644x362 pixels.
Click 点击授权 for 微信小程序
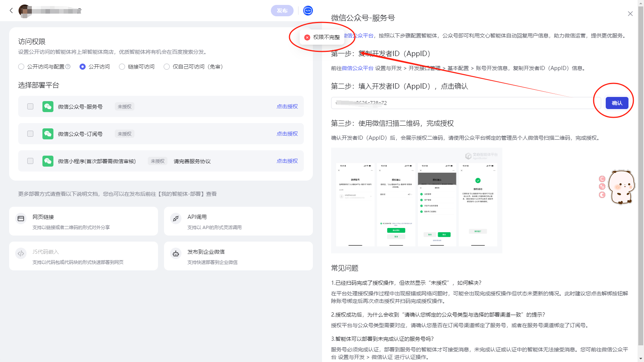pos(287,161)
